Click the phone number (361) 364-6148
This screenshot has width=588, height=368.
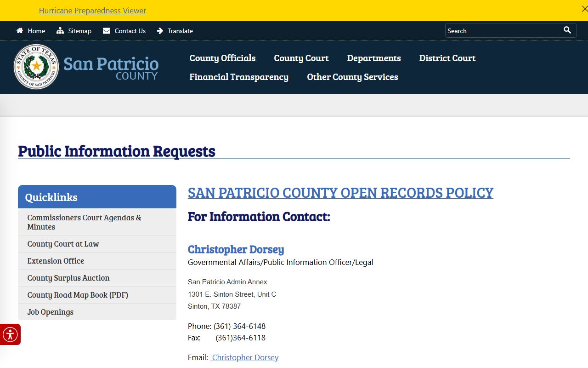click(239, 326)
